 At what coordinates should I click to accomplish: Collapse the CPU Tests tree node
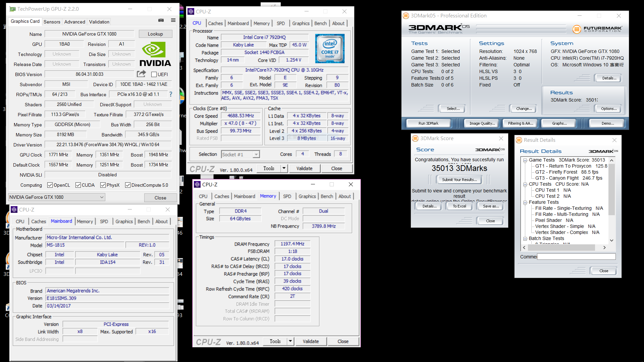click(525, 184)
